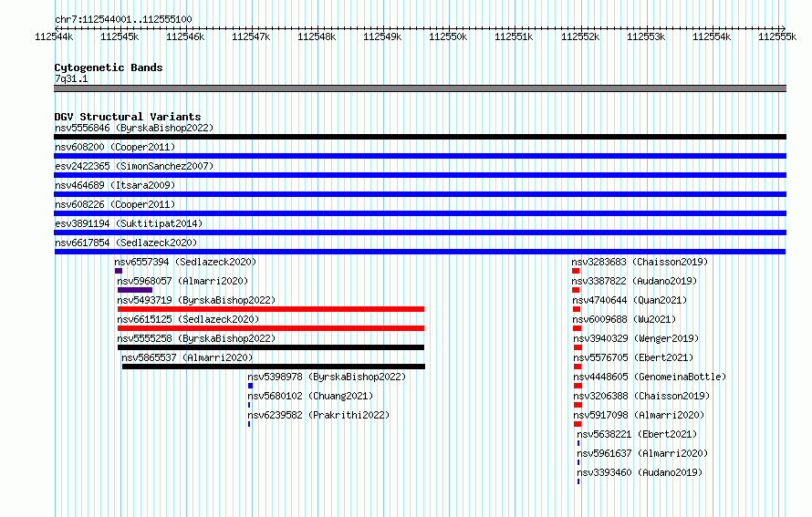
Task: Click the red mark under nsv5576705
Action: tap(578, 367)
